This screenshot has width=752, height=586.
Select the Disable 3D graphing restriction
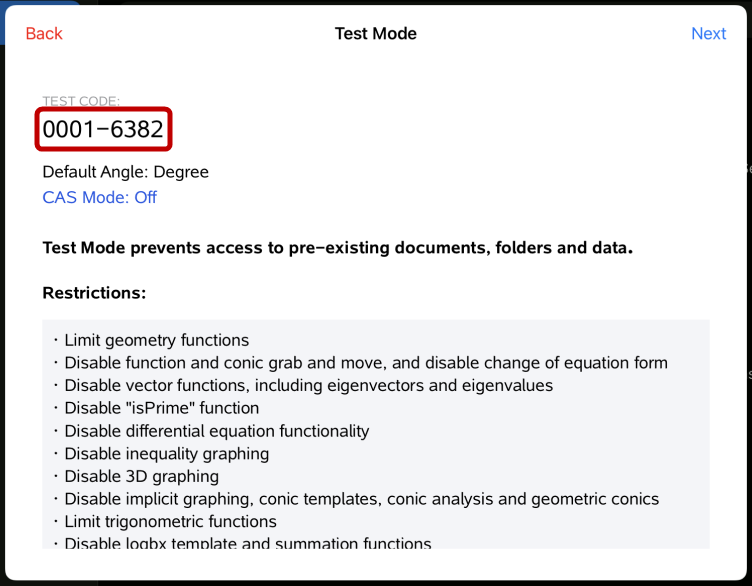pyautogui.click(x=141, y=476)
